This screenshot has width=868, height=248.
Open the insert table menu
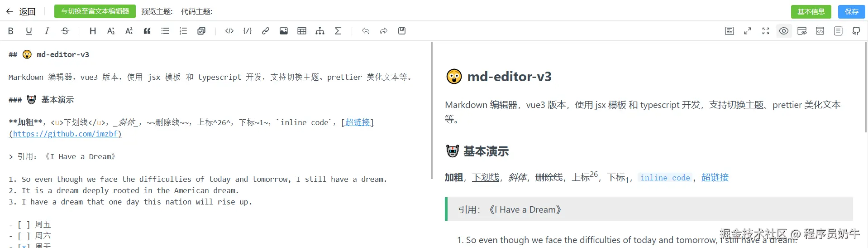click(302, 31)
